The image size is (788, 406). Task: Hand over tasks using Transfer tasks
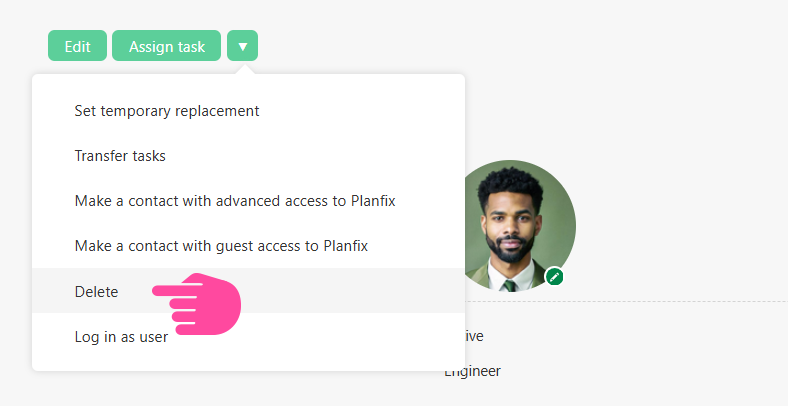click(x=120, y=156)
